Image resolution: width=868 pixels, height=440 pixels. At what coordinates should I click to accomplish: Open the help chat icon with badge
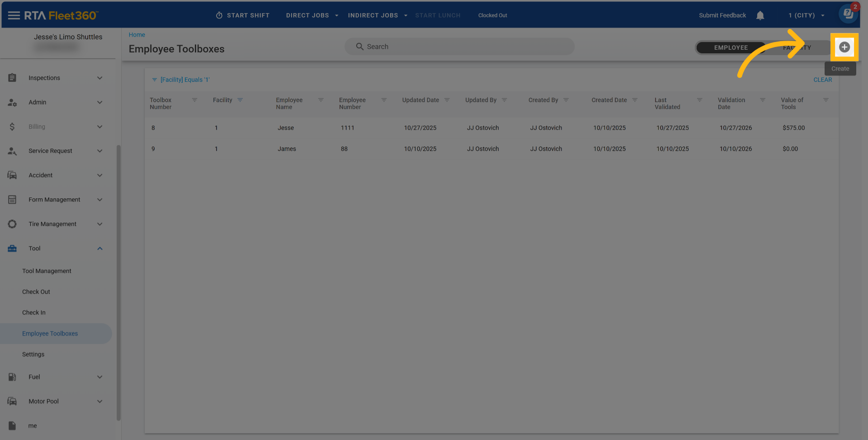pos(848,14)
